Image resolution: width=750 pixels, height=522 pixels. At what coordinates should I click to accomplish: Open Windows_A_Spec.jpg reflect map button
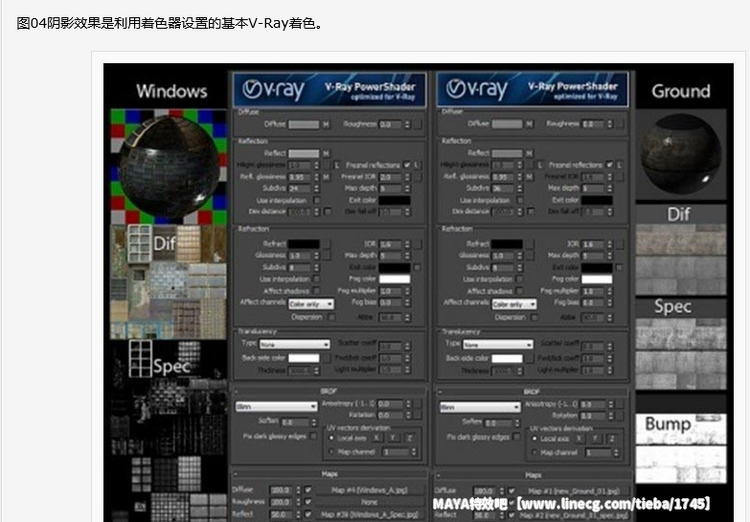click(369, 514)
